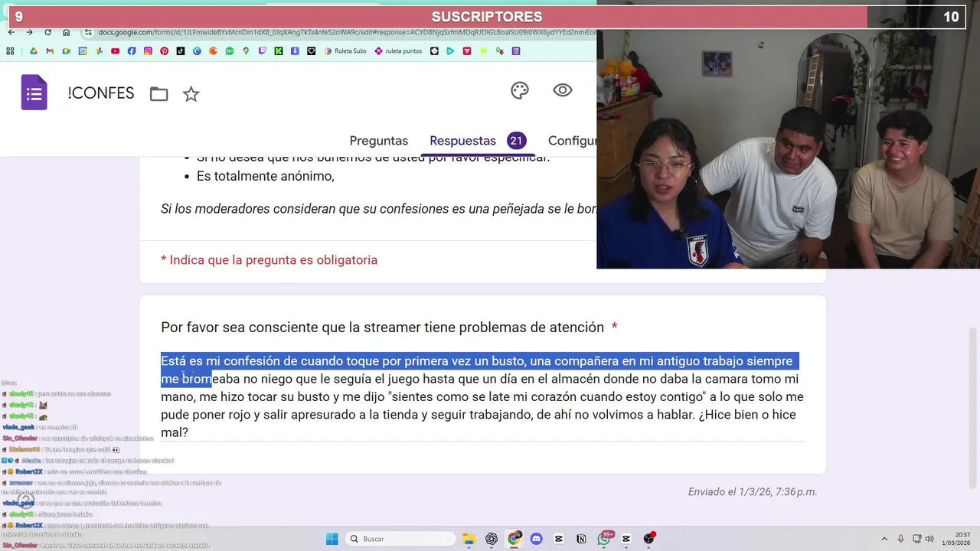
Task: Open File Explorer from the taskbar
Action: (469, 539)
